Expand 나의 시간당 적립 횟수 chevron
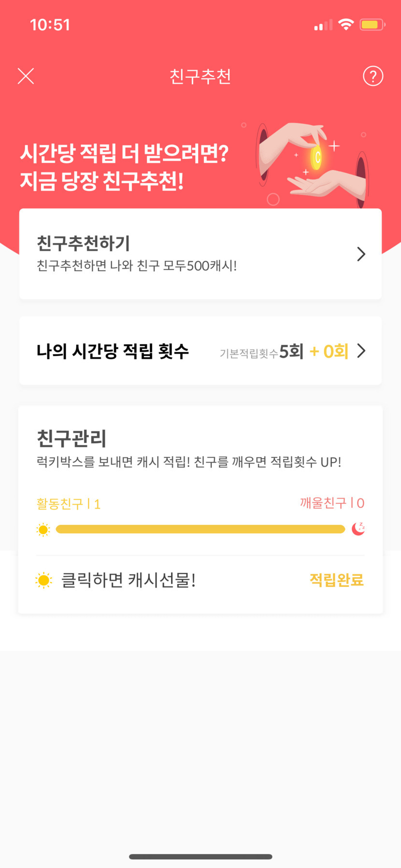 tap(361, 351)
